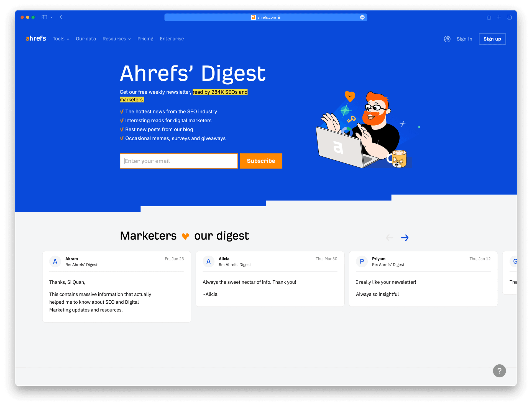Open the help question mark button
Image resolution: width=532 pixels, height=406 pixels.
[499, 371]
